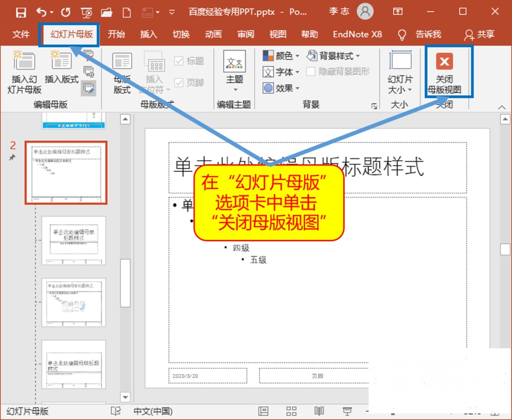Toggle the 标题 checkbox
The height and width of the screenshot is (420, 512).
(x=189, y=61)
